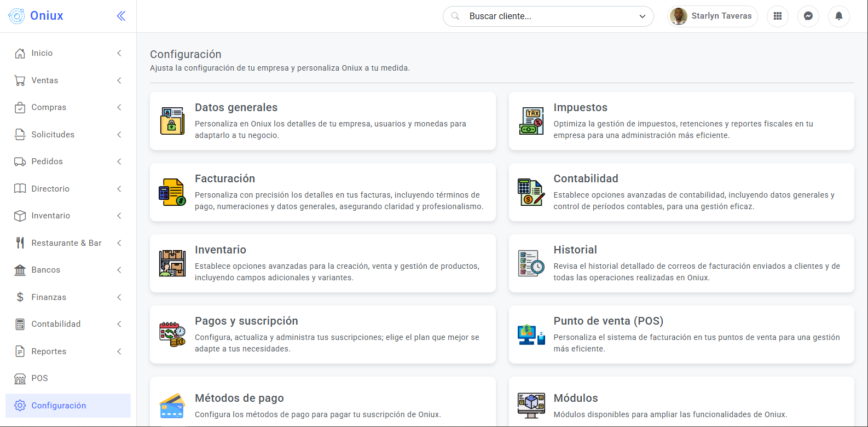868x427 pixels.
Task: Open the Pagos y suscripción title
Action: coord(246,321)
